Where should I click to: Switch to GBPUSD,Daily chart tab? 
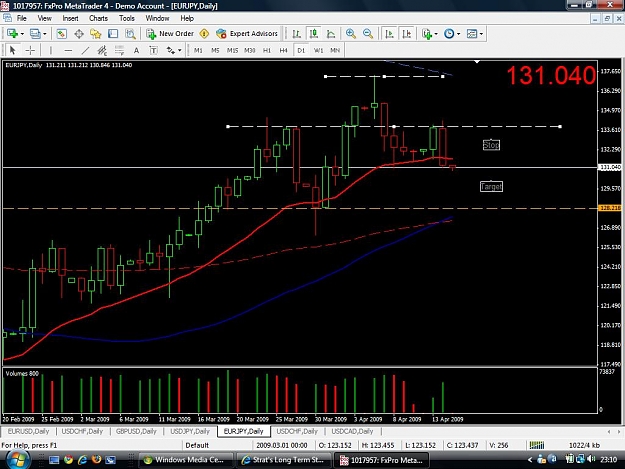[x=136, y=432]
